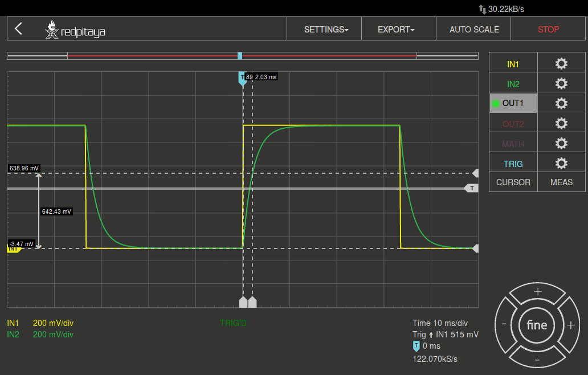
Task: Click the -3.47 mV cursor label
Action: tap(22, 244)
